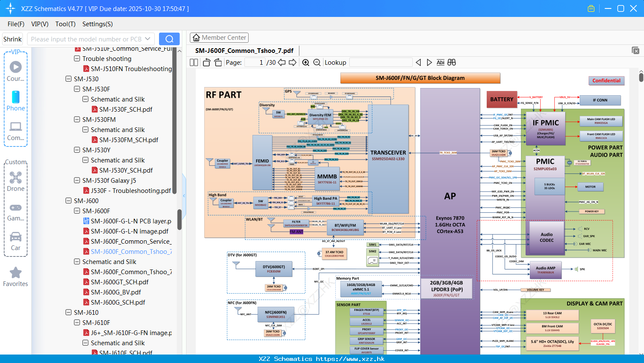Screen dimensions: 644x363
Task: Collapse the SM-J610 tree node
Action: point(69,312)
